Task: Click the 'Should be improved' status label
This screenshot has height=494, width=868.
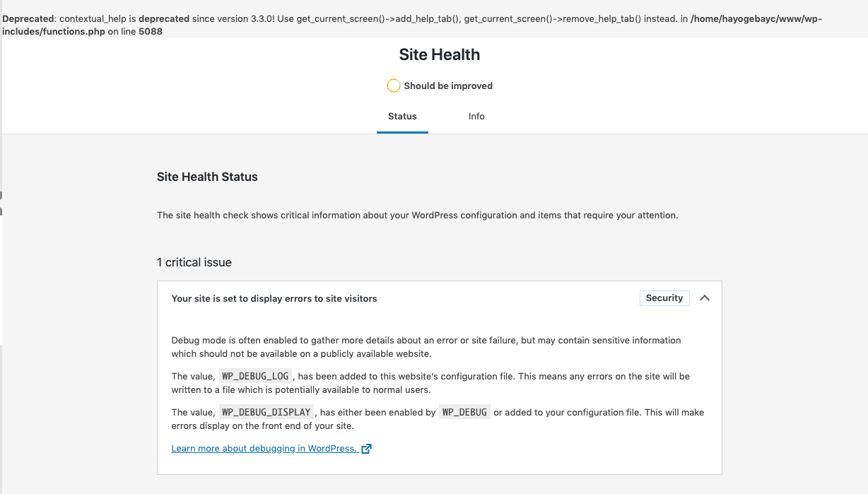Action: [448, 86]
